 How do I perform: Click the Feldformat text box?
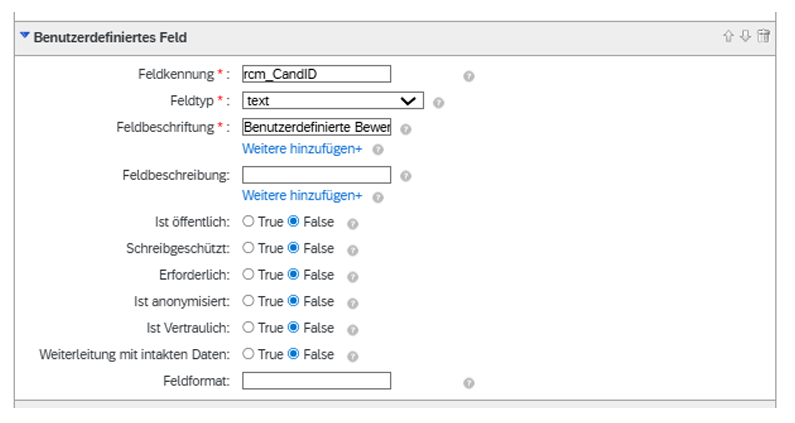tap(316, 381)
